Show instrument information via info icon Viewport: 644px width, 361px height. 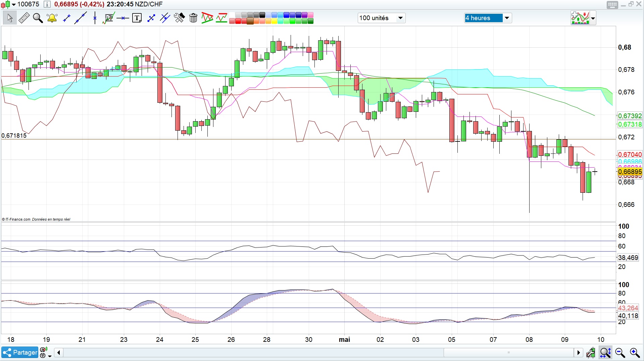click(x=47, y=4)
